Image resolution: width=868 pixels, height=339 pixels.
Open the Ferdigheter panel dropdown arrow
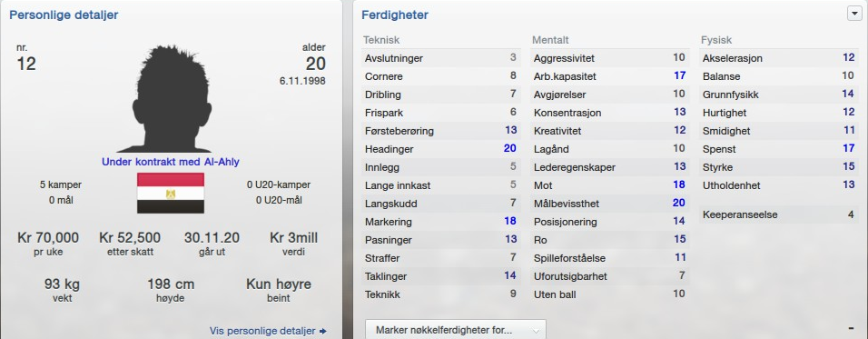(x=853, y=15)
